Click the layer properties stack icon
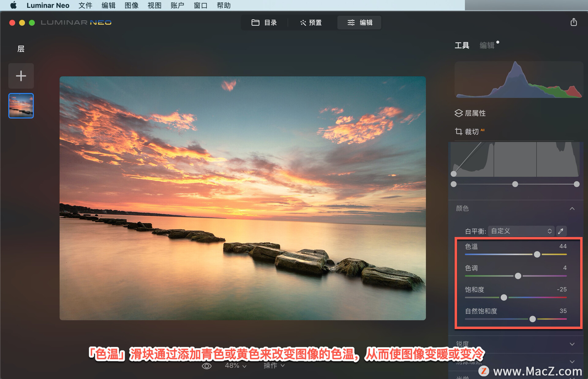Image resolution: width=588 pixels, height=379 pixels. tap(458, 113)
